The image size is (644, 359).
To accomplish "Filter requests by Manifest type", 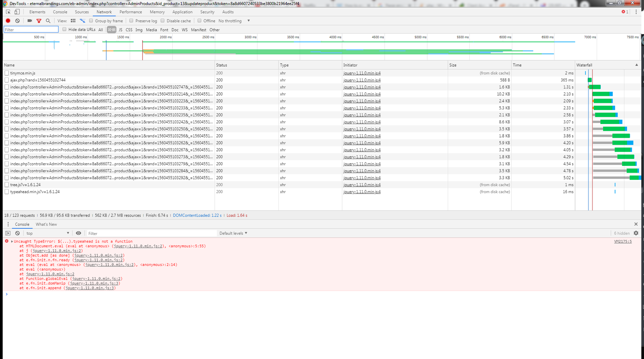I will (199, 30).
